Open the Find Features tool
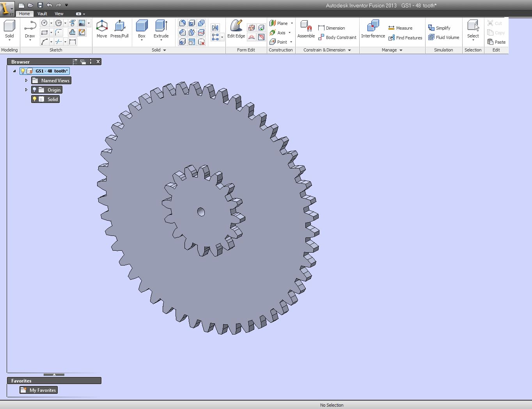The height and width of the screenshot is (409, 532). (405, 38)
